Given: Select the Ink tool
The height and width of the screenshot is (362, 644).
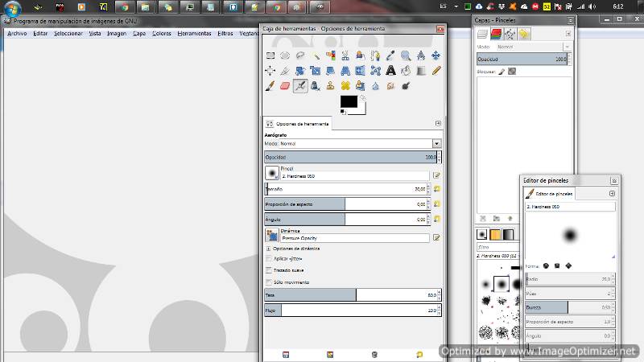Looking at the screenshot, I should (316, 86).
